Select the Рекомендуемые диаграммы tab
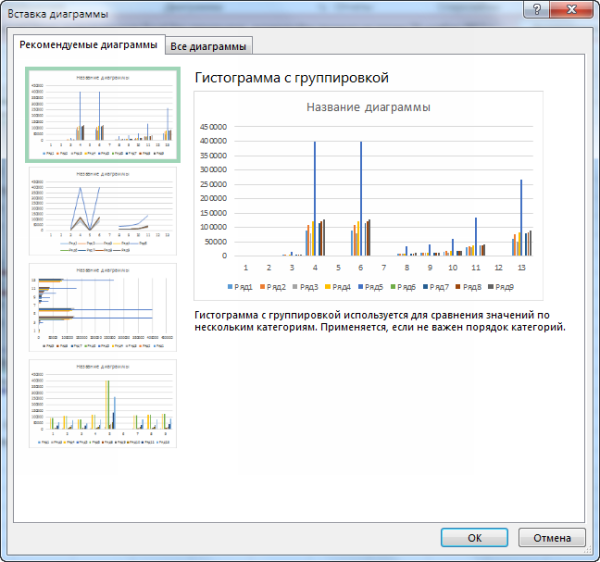Image resolution: width=600 pixels, height=562 pixels. 88,45
